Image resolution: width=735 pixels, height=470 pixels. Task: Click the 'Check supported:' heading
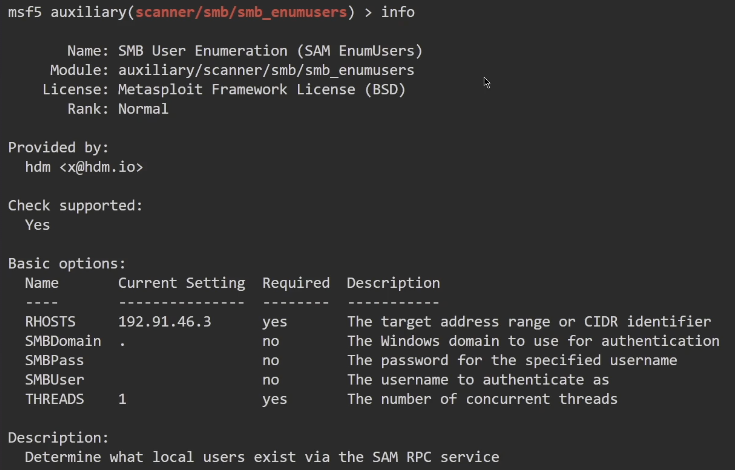(x=75, y=206)
